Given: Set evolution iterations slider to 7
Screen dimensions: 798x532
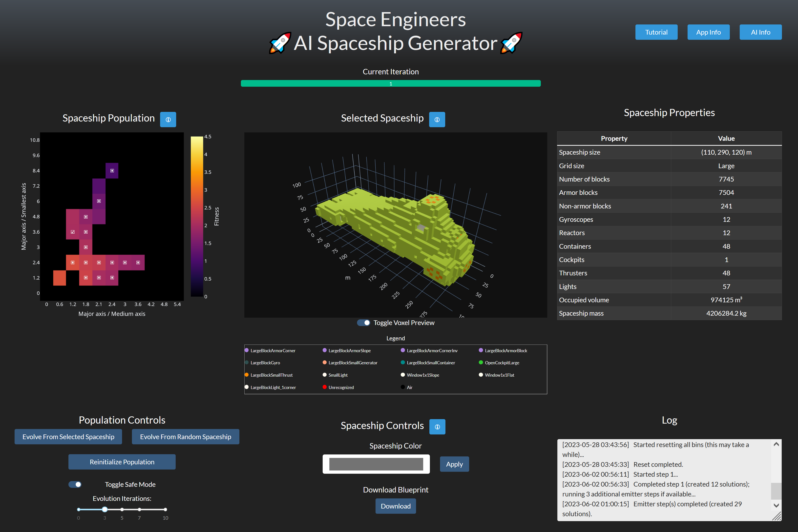Looking at the screenshot, I should click(x=139, y=509).
